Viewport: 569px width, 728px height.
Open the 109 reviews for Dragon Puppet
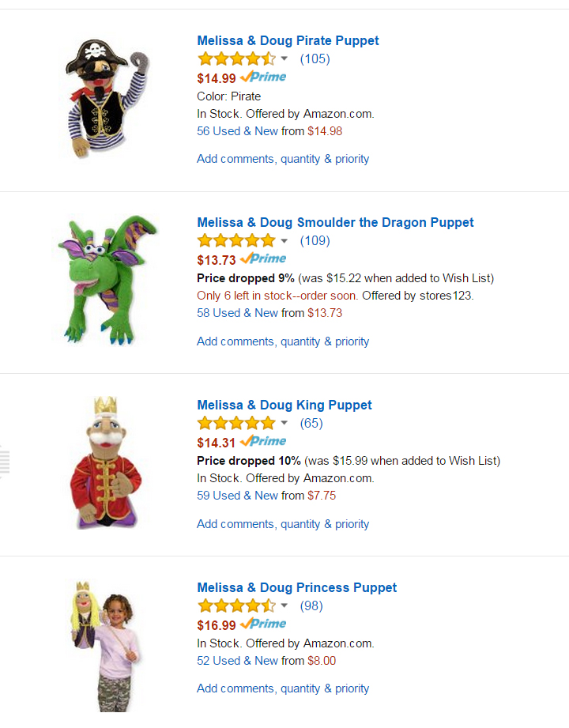coord(315,240)
